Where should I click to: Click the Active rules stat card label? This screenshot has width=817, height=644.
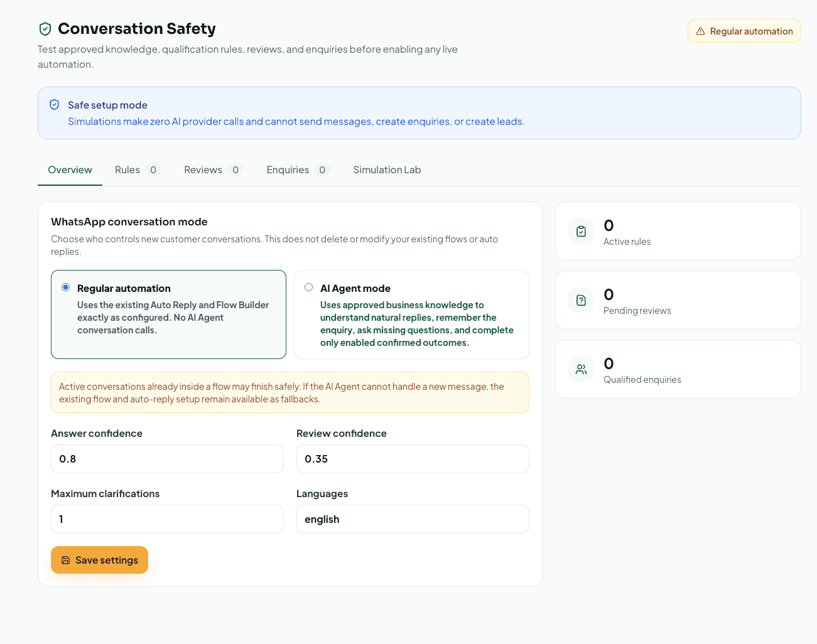[627, 242]
